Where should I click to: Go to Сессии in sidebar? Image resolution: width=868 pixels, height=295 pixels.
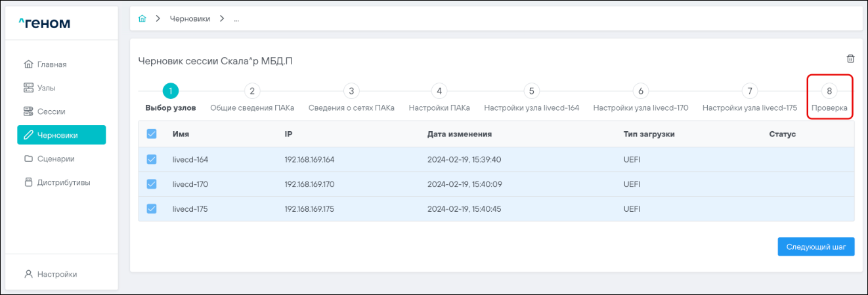click(51, 111)
